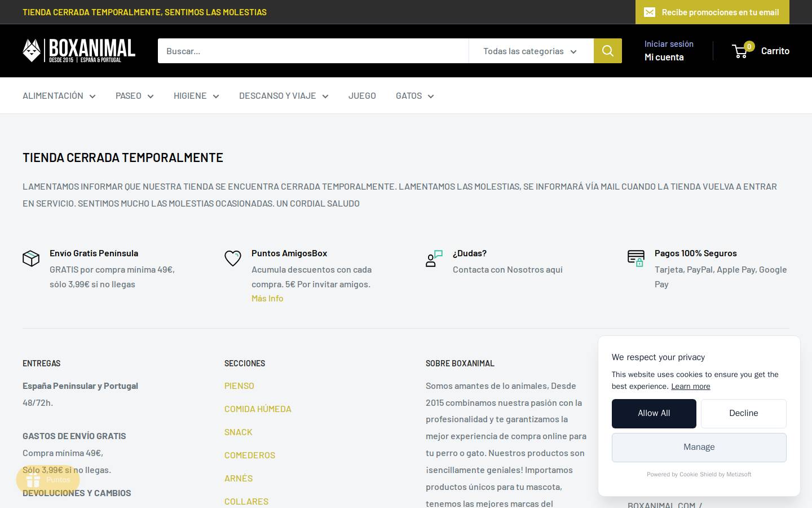Image resolution: width=812 pixels, height=508 pixels.
Task: Open the Learn more privacy link
Action: point(691,387)
